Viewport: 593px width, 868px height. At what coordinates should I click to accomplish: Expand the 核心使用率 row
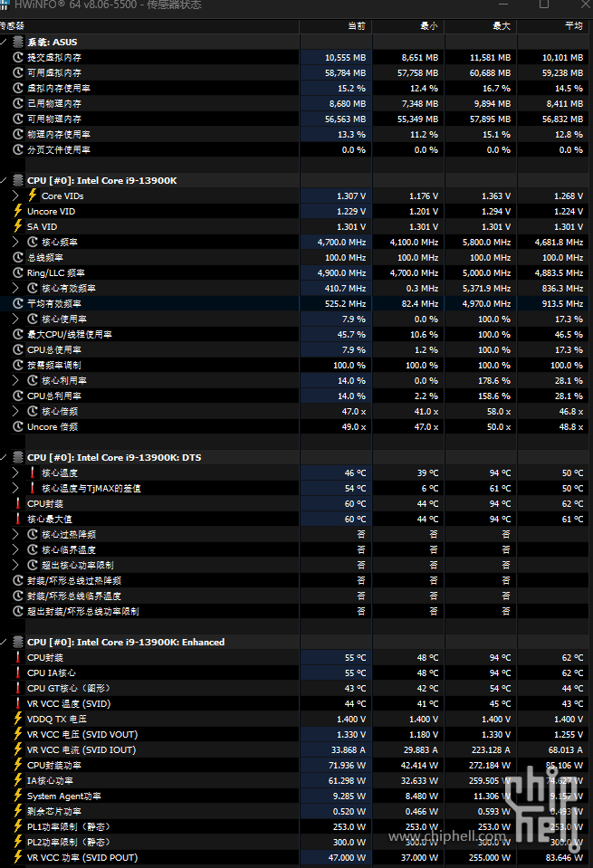coord(15,319)
